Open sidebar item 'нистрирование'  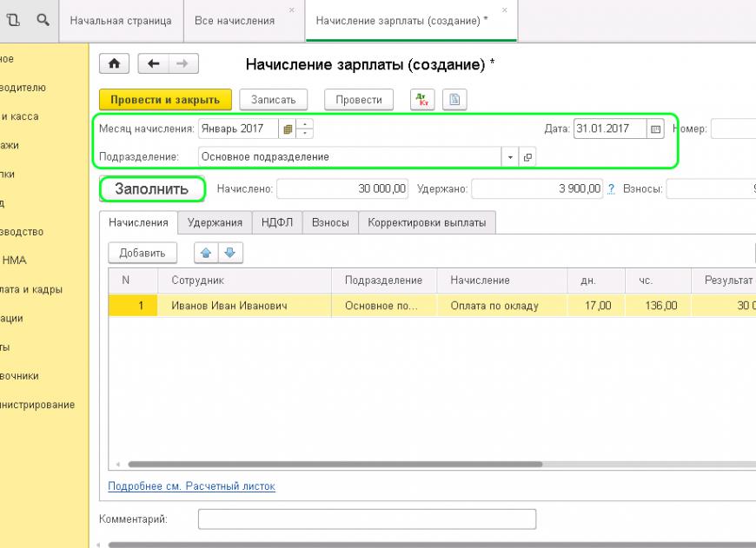click(x=37, y=405)
